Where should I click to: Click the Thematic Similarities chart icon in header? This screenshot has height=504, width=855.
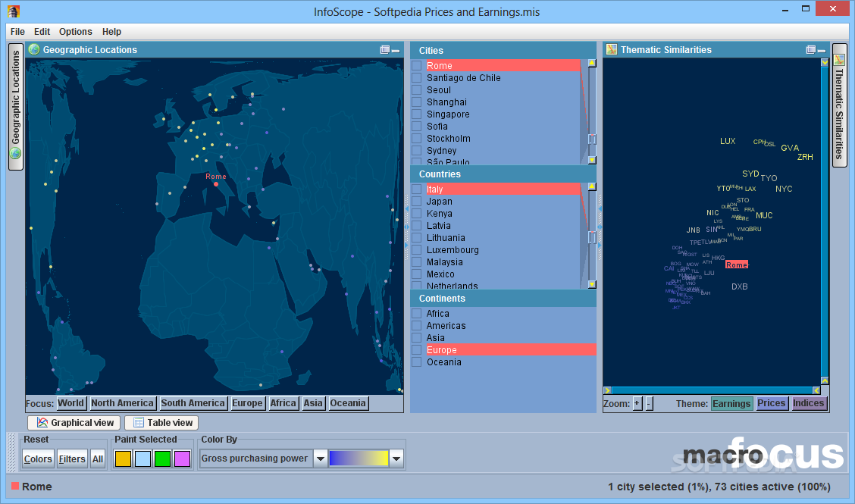tap(611, 49)
